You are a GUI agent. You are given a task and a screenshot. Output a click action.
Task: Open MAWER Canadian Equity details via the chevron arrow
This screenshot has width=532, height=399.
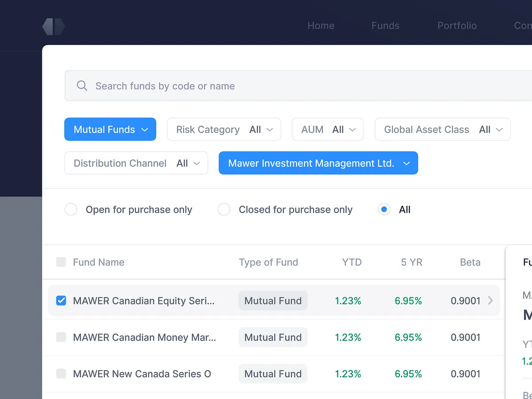click(x=490, y=301)
